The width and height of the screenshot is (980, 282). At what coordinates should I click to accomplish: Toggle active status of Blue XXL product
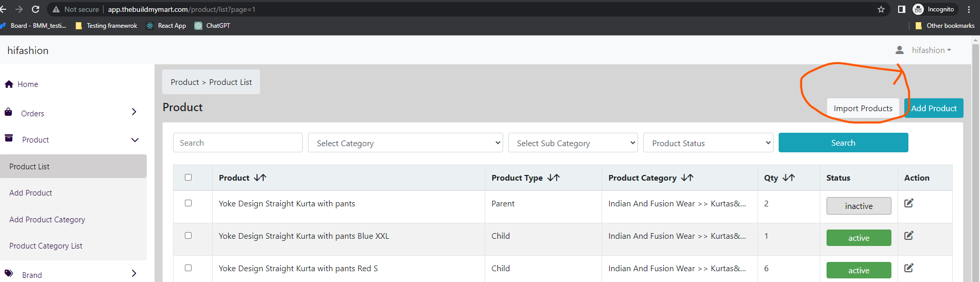pyautogui.click(x=858, y=238)
